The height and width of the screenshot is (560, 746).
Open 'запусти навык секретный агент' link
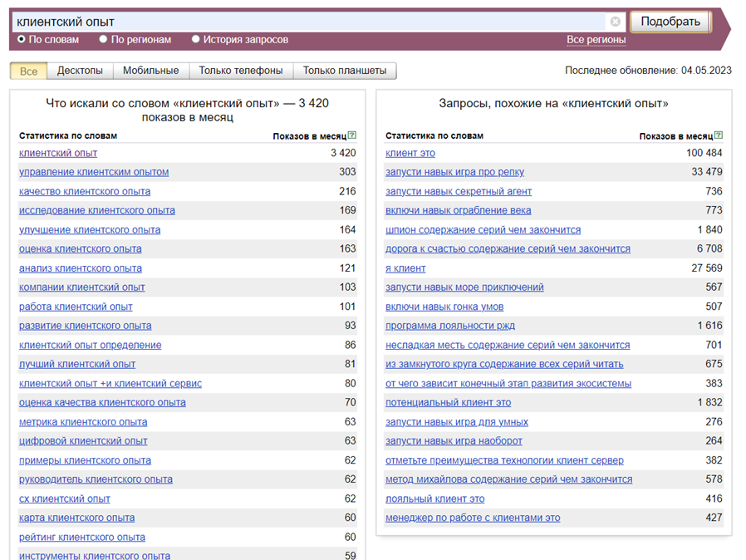tap(459, 192)
